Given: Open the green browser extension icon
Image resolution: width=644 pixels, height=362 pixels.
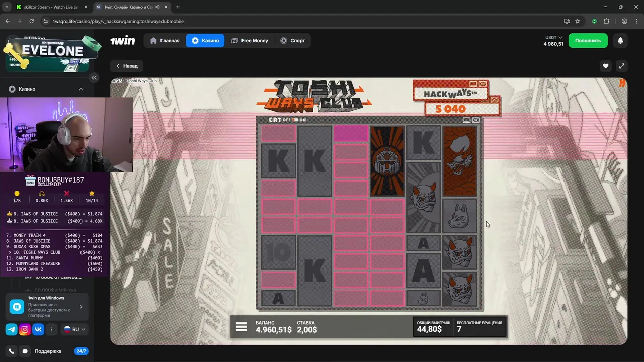Looking at the screenshot, I should pos(594,21).
